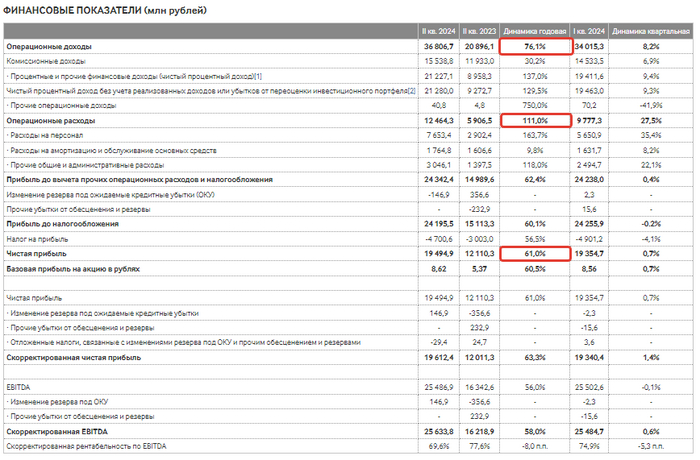Select the 'Расходы на персонал' row label
The width and height of the screenshot is (700, 460).
coord(50,135)
